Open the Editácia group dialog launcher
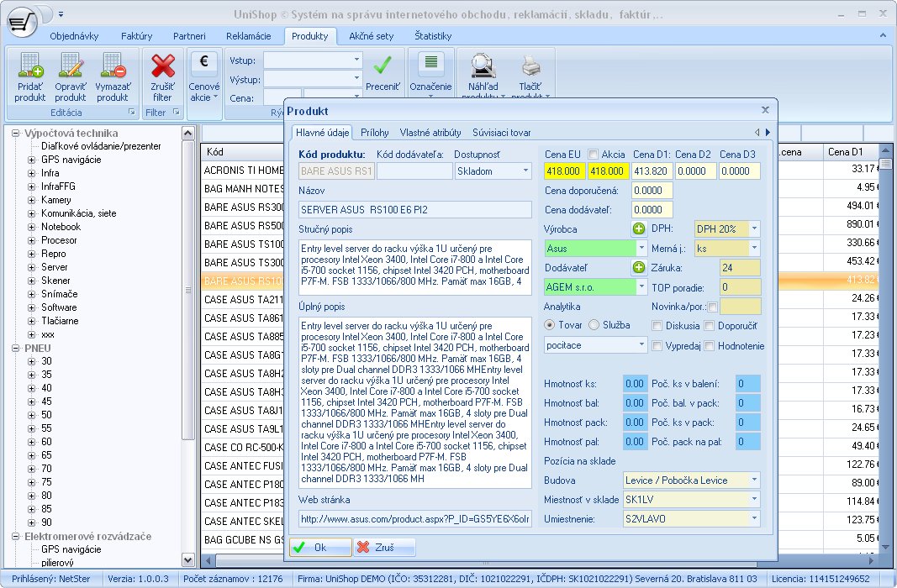Viewport: 897px width, 588px height. pos(132,112)
